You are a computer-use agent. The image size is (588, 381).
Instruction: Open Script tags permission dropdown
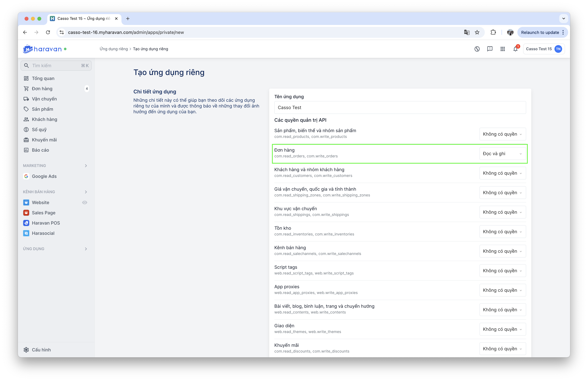point(502,271)
